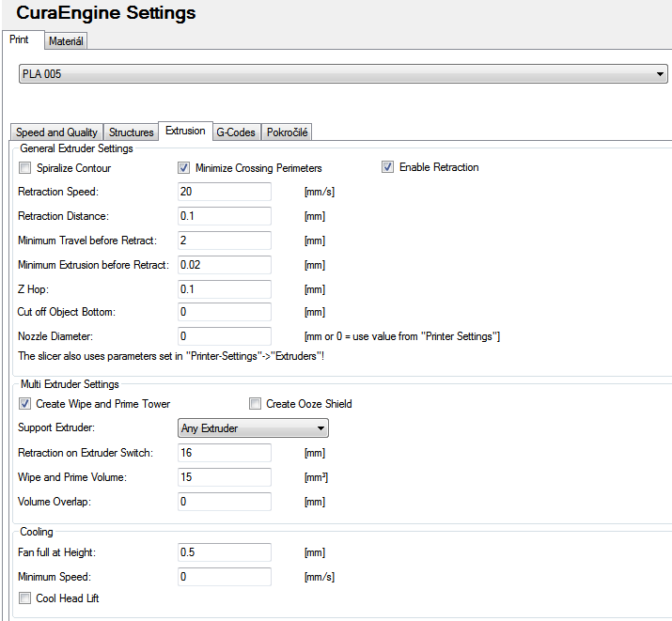Select the Structures tab
672x621 pixels.
pos(131,132)
